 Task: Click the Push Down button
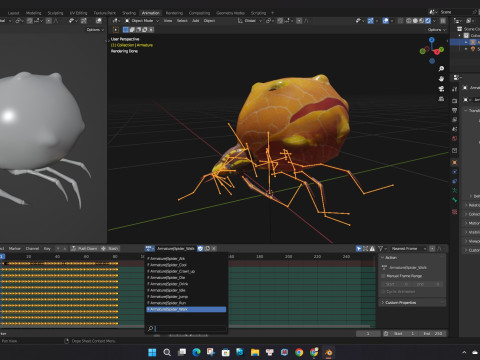tap(84, 249)
